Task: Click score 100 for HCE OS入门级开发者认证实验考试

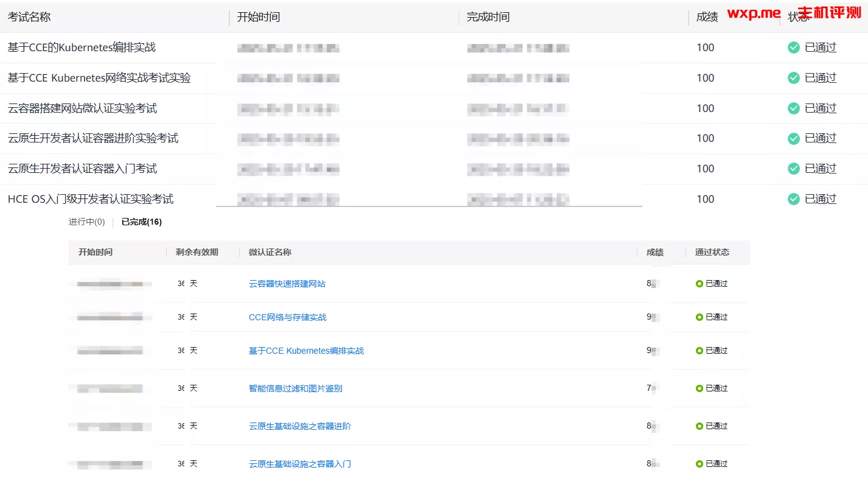Action: [x=706, y=199]
